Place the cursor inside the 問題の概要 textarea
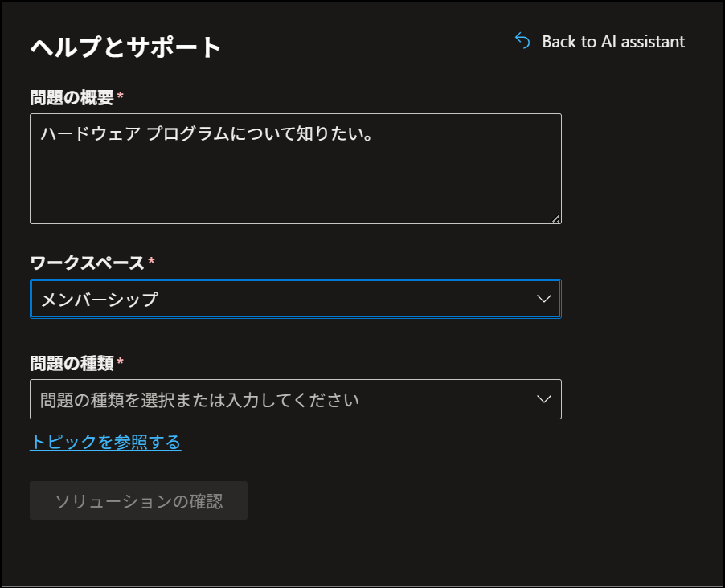725x588 pixels. click(296, 169)
